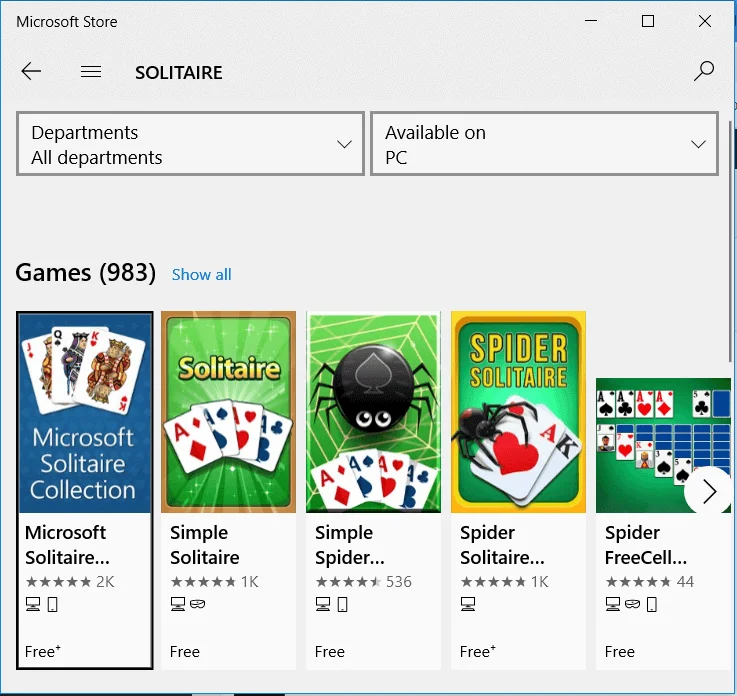This screenshot has height=696, width=737.
Task: Click mobile device icon under Spider FreeCell
Action: coord(651,604)
